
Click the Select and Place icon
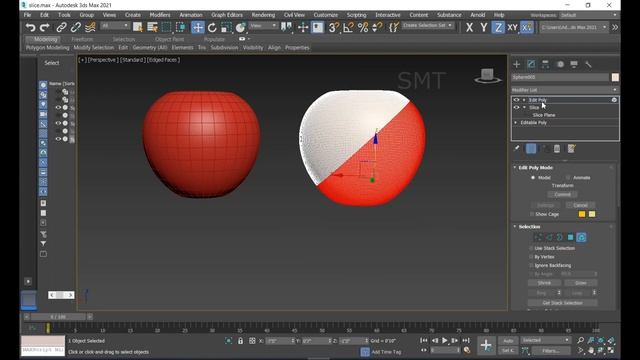point(240,27)
